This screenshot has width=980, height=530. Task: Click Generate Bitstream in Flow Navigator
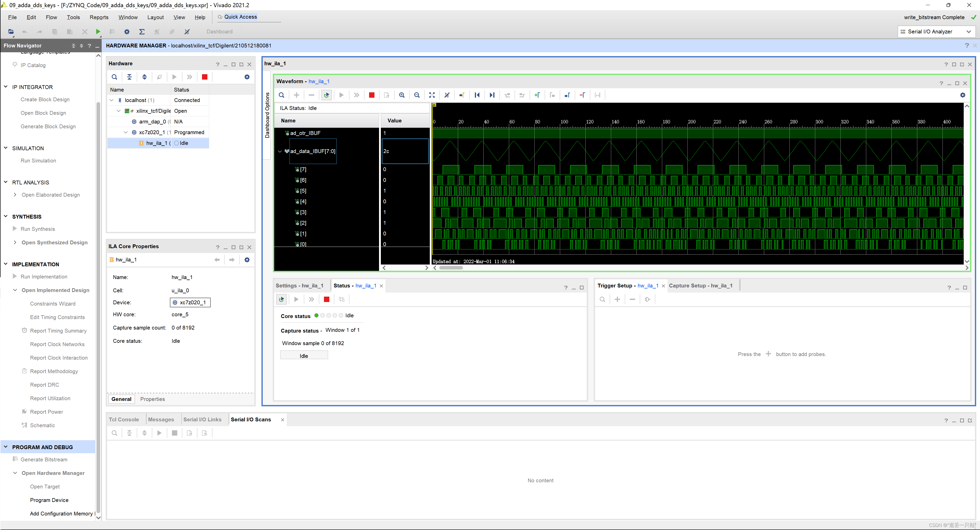44,459
